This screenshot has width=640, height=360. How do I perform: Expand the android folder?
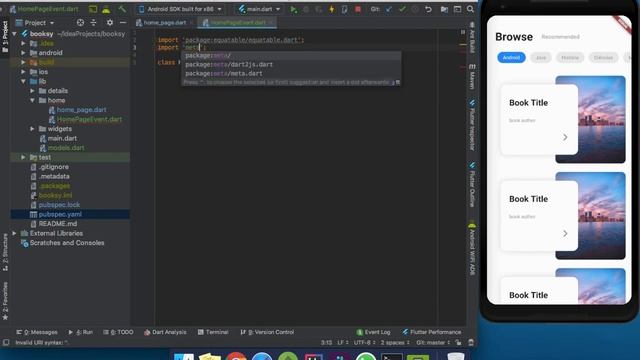[x=23, y=53]
